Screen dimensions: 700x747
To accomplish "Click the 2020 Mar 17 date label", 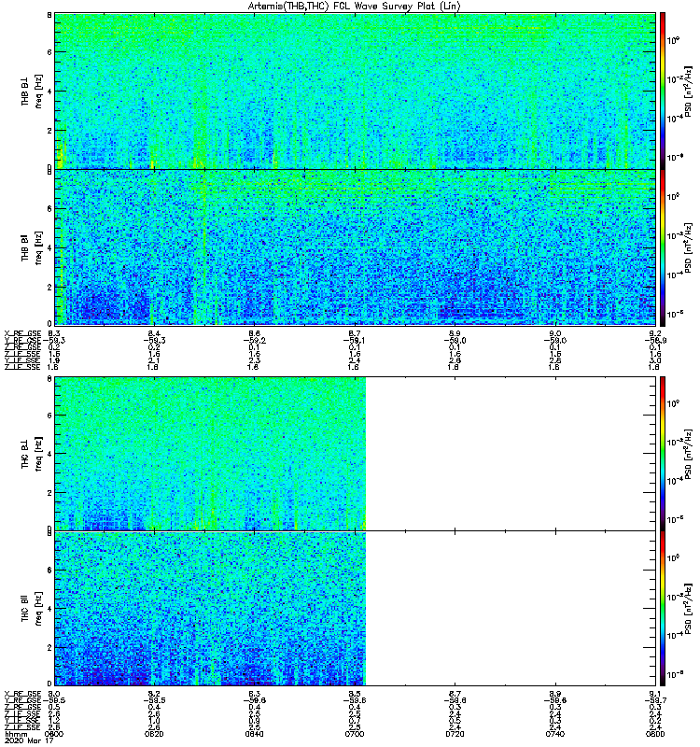I will pos(28,740).
